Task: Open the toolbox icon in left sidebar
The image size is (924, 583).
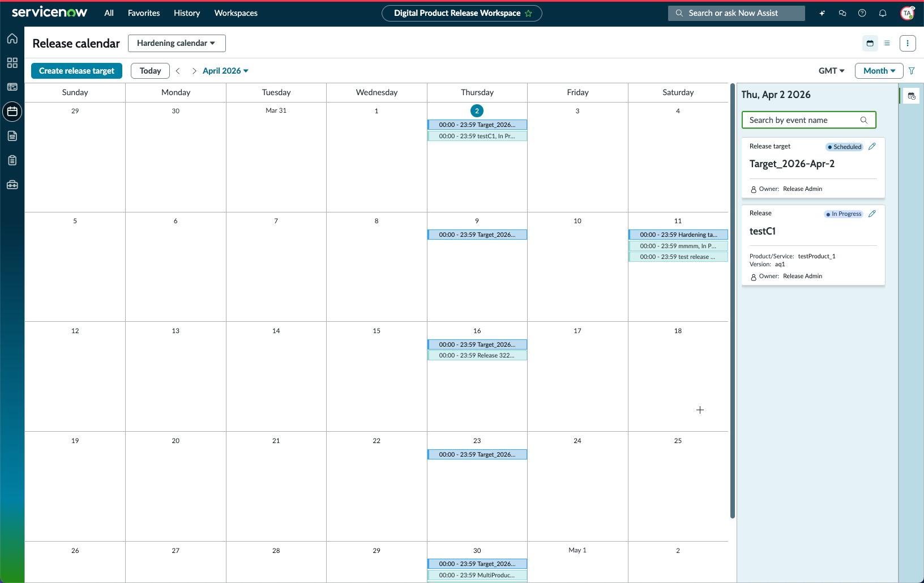Action: tap(12, 185)
